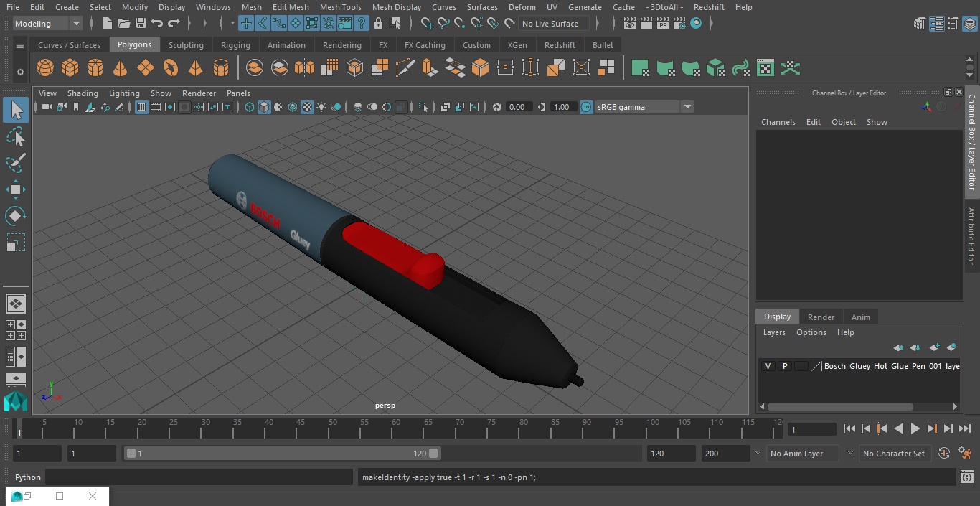Create a polygon pyramid from the shelf
Screen dimensions: 980x506
click(x=195, y=68)
